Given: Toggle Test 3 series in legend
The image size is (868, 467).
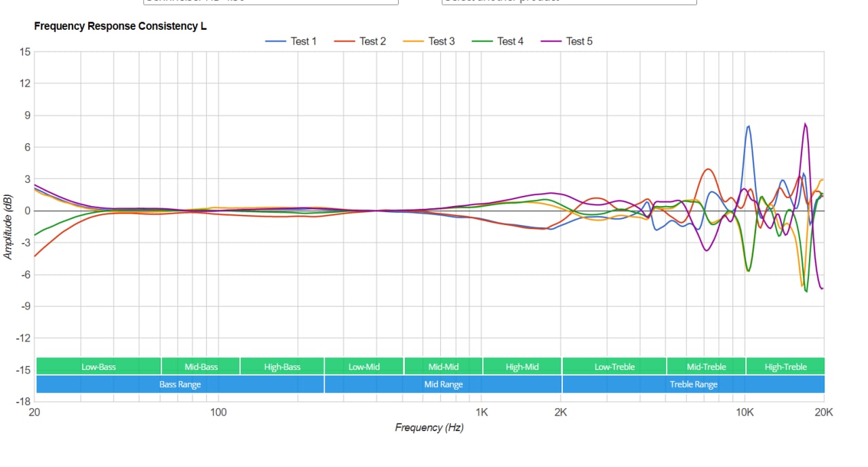Looking at the screenshot, I should point(429,41).
